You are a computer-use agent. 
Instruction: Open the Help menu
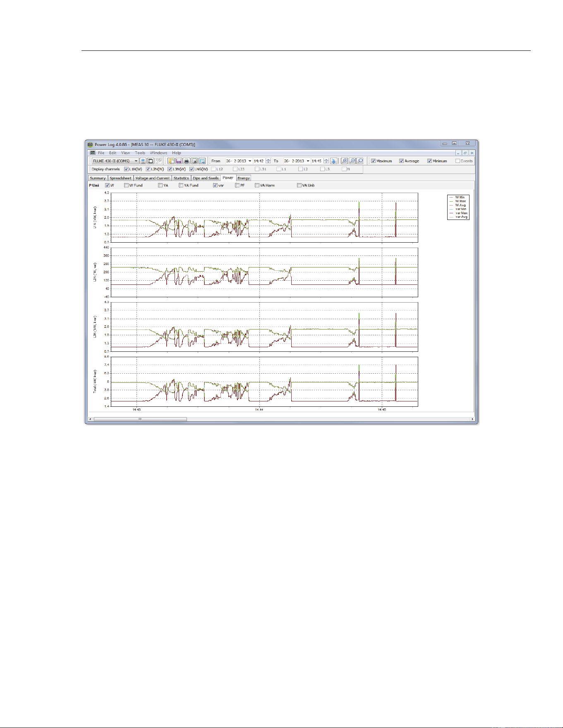pyautogui.click(x=177, y=153)
